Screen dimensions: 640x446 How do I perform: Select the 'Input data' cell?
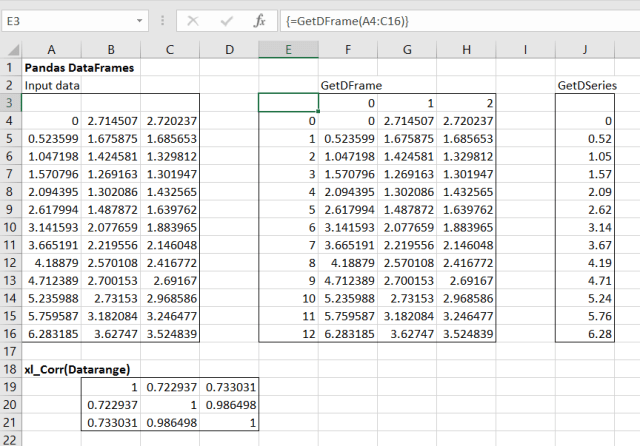52,86
